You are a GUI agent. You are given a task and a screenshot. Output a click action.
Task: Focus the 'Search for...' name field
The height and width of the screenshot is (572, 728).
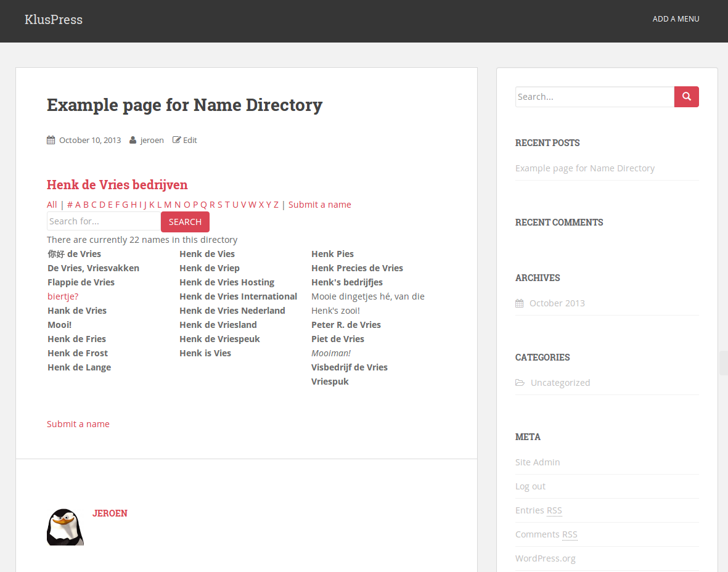(x=104, y=221)
